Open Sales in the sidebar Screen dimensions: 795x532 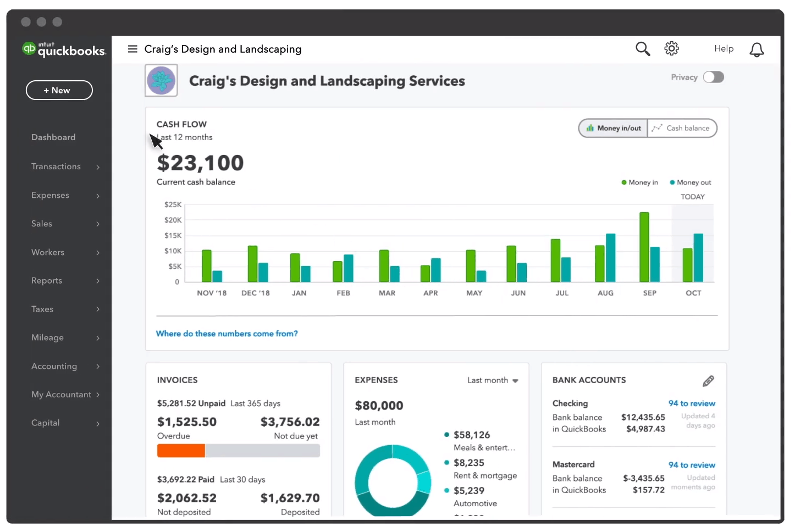click(42, 224)
